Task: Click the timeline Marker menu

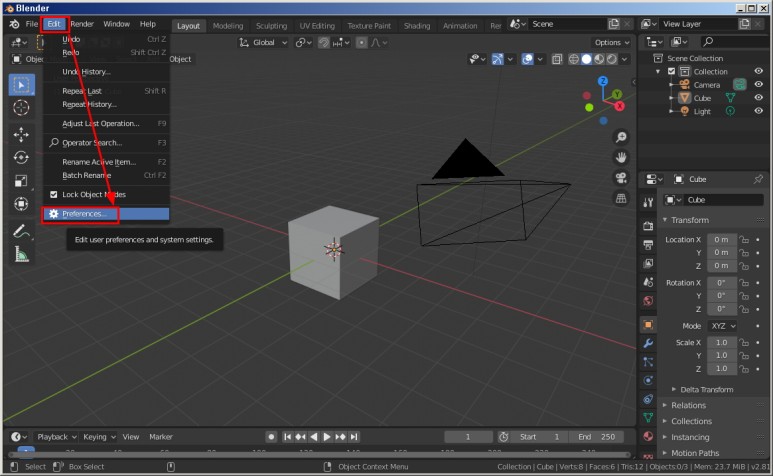Action: coord(161,437)
